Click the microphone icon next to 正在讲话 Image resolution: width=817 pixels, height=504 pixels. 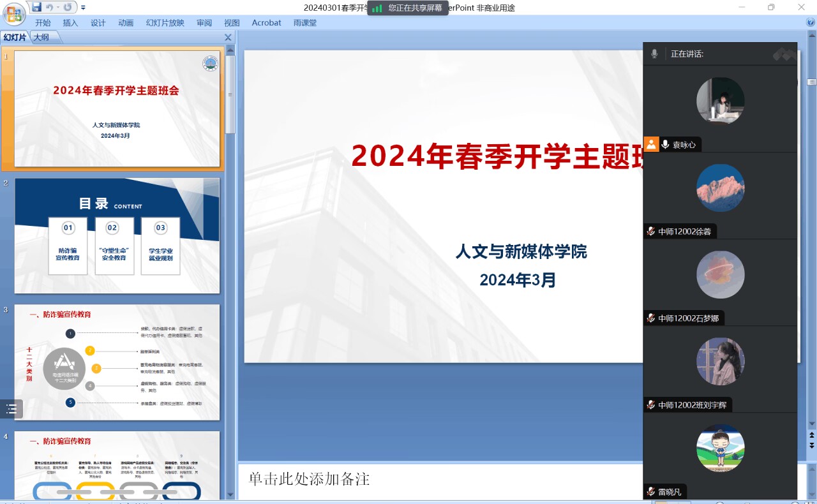(x=654, y=54)
